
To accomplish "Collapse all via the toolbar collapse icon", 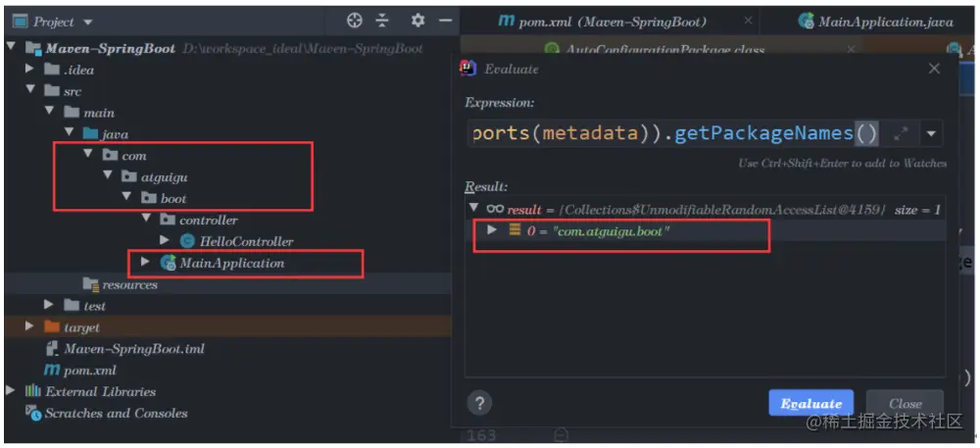I will click(x=382, y=21).
